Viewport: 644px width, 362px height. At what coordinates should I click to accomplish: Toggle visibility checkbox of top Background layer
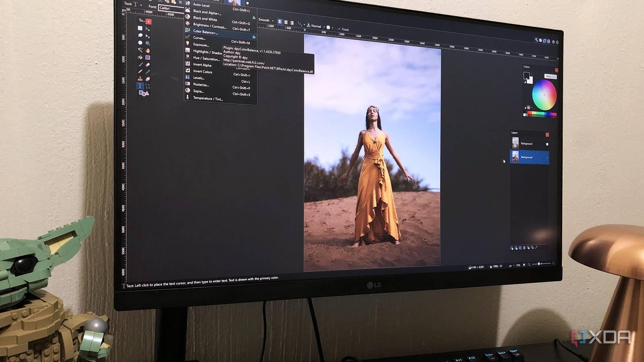[x=547, y=144]
